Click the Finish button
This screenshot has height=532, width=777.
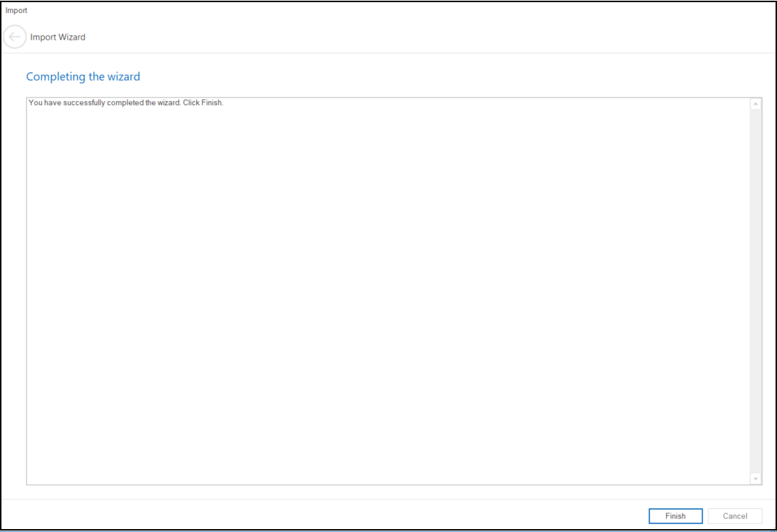point(675,516)
